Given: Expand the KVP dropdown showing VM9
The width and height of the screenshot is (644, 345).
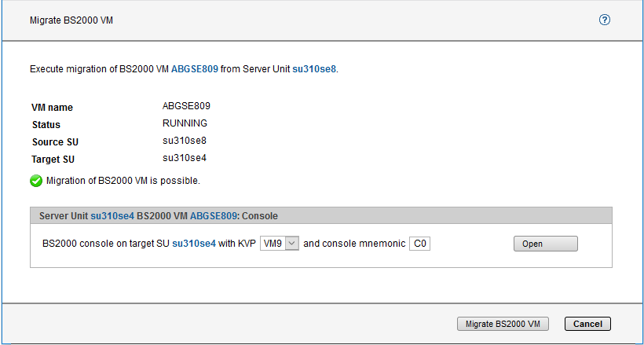Looking at the screenshot, I should pyautogui.click(x=280, y=244).
